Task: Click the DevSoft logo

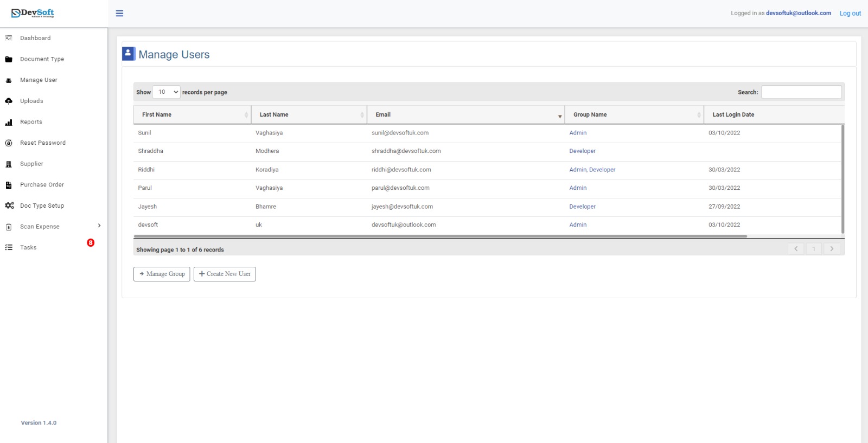Action: coord(33,13)
